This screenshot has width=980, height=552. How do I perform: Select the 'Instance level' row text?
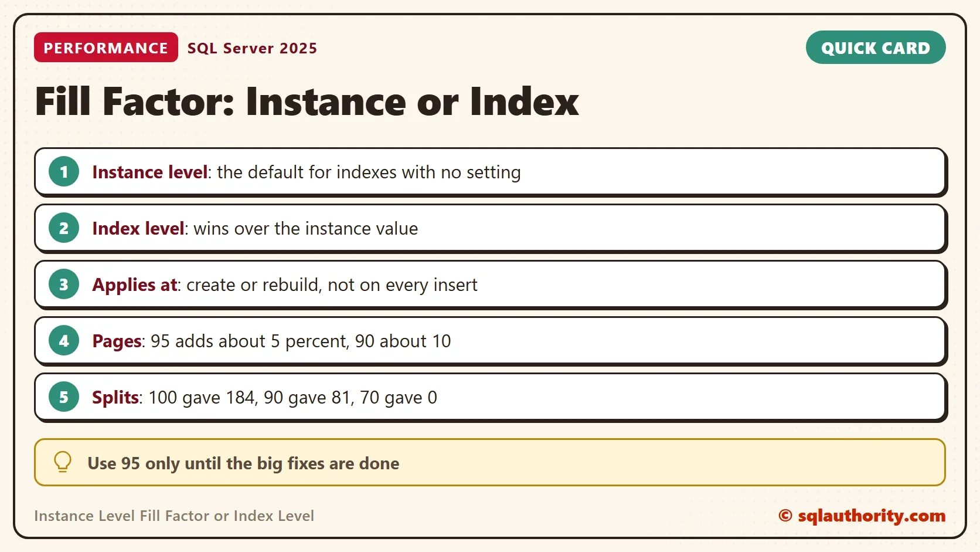(307, 172)
